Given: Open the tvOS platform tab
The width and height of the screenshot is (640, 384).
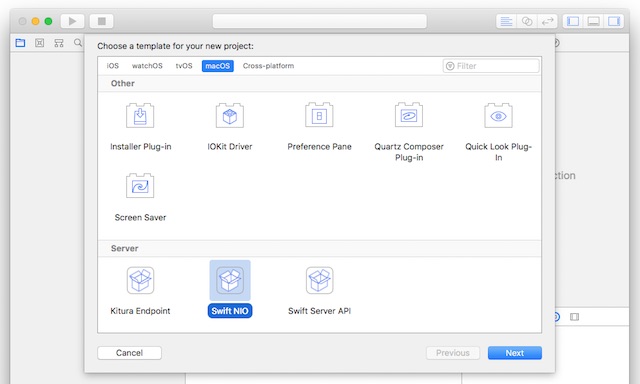Looking at the screenshot, I should click(x=184, y=66).
